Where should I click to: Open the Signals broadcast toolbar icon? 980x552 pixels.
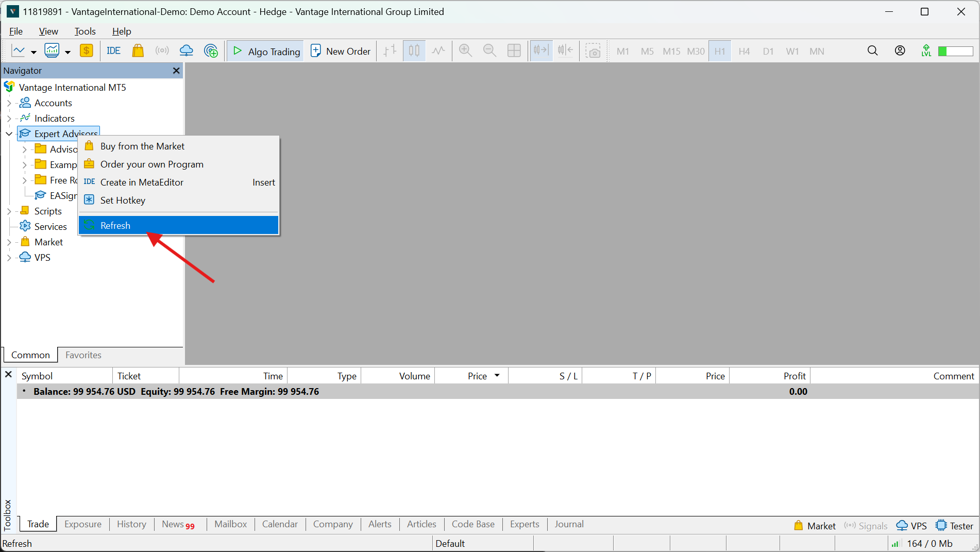pos(162,51)
